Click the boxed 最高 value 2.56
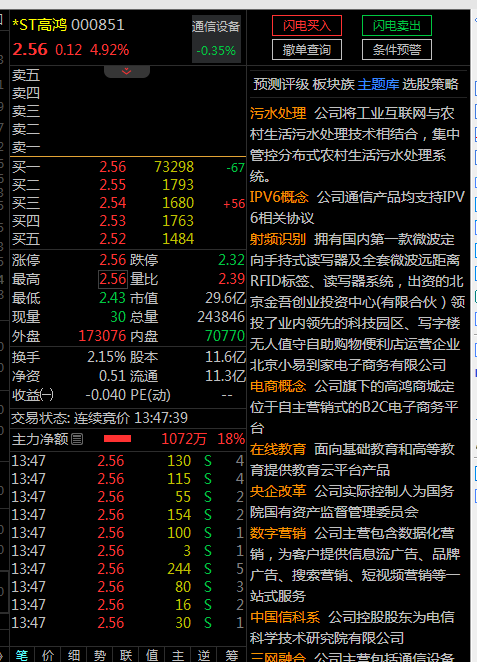Viewport: 477px width, 662px height. [x=113, y=279]
